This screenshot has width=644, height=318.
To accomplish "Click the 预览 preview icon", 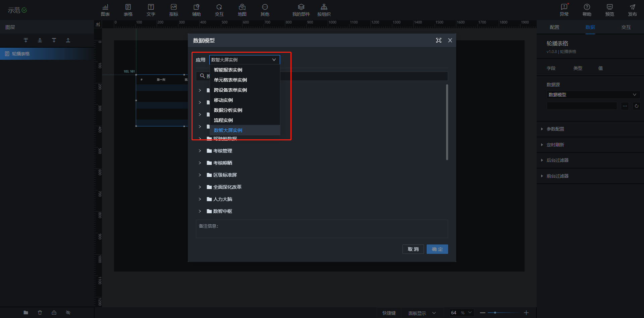I will pos(609,10).
